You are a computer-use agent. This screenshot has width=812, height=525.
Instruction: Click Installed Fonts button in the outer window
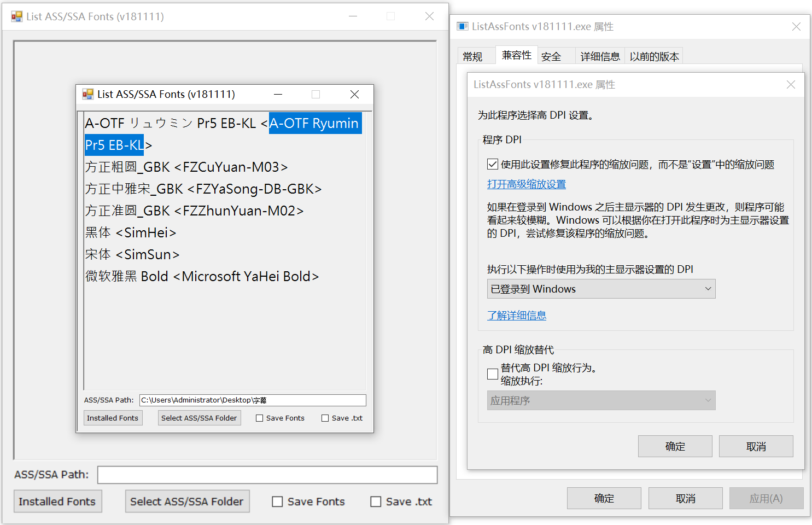pos(57,501)
